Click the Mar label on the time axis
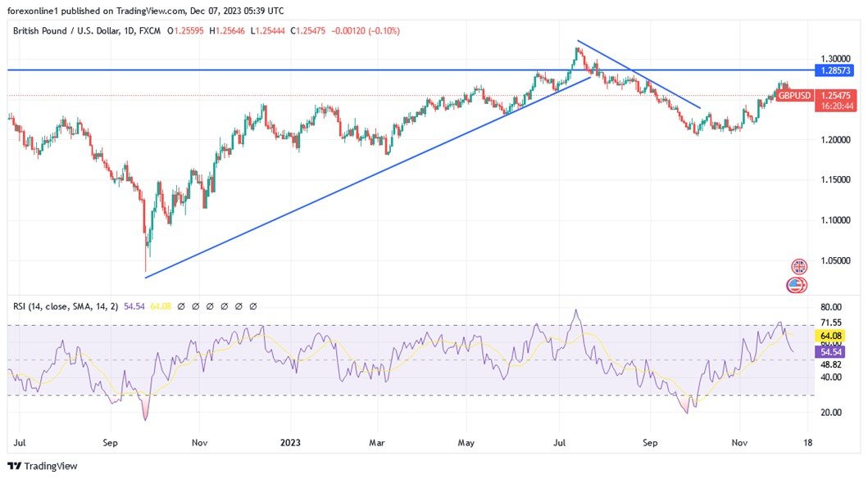Viewport: 868px width, 479px height. pos(377,442)
